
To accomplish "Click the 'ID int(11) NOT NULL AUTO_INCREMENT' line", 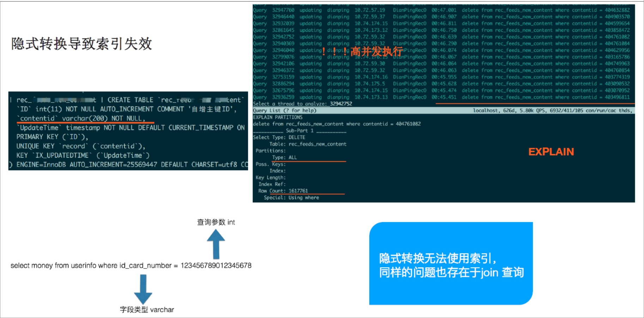I will (x=126, y=109).
